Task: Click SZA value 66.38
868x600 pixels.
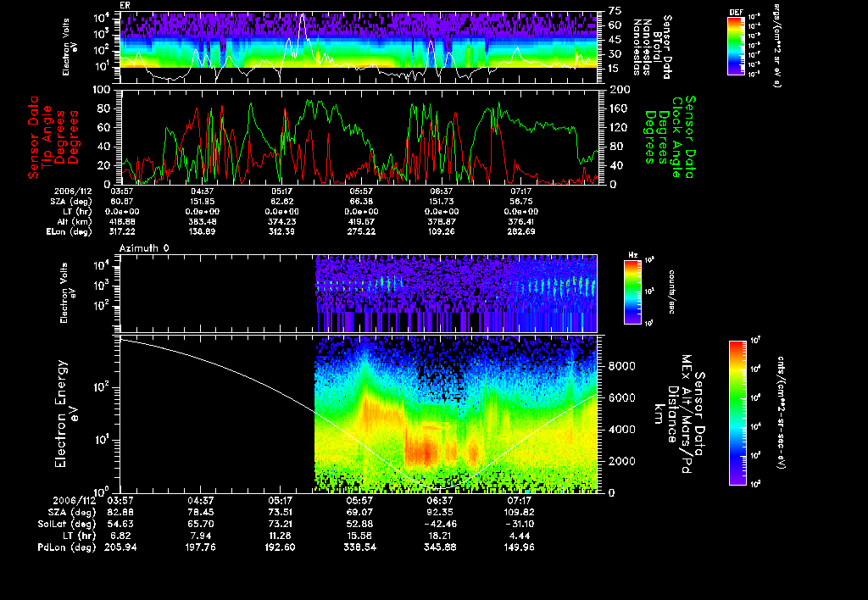Action: pyautogui.click(x=361, y=202)
